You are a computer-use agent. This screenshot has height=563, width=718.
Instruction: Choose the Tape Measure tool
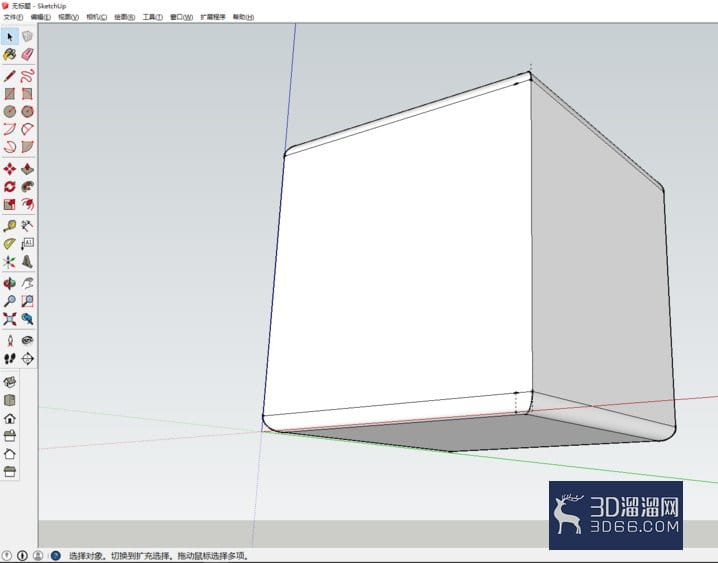pyautogui.click(x=10, y=226)
